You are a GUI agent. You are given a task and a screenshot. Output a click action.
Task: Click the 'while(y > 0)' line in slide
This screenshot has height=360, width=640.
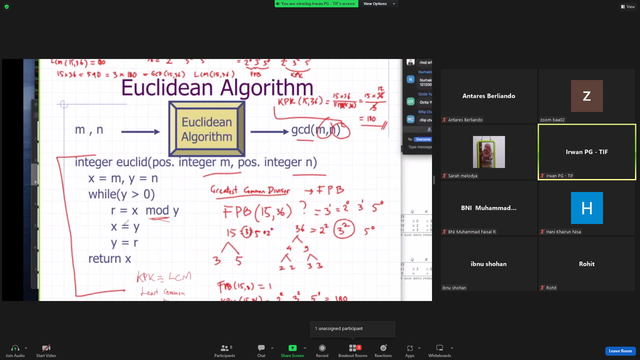[122, 194]
